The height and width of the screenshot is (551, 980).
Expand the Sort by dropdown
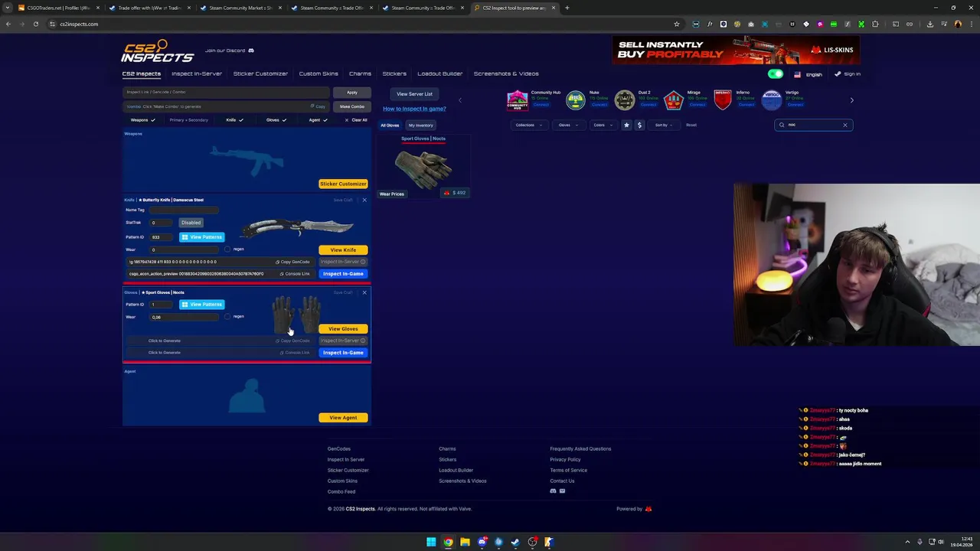click(664, 125)
